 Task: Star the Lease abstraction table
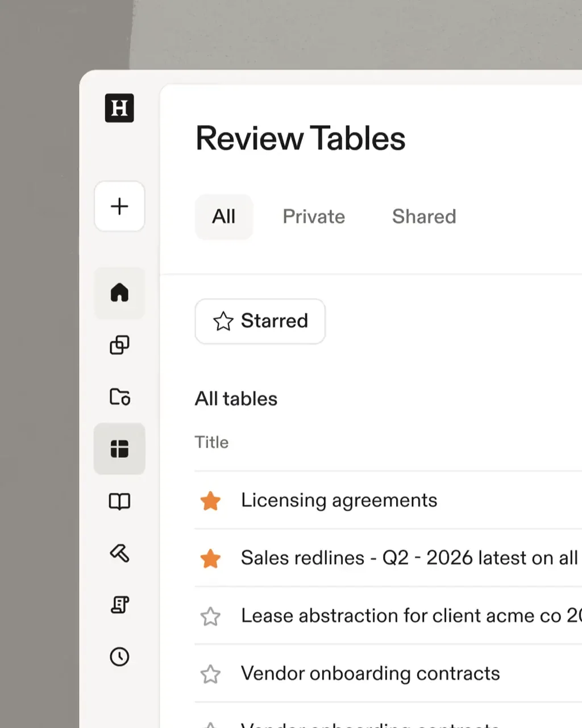click(x=210, y=617)
